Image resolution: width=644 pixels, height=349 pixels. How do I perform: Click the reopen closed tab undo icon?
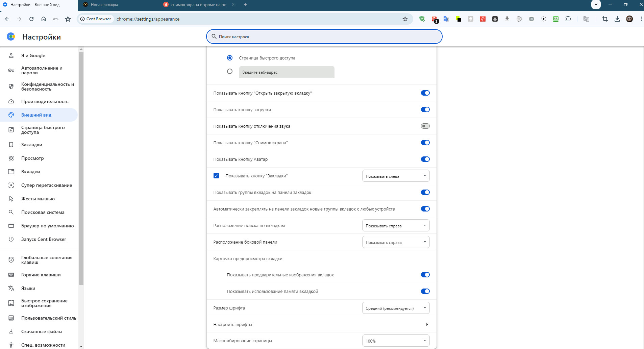point(56,19)
